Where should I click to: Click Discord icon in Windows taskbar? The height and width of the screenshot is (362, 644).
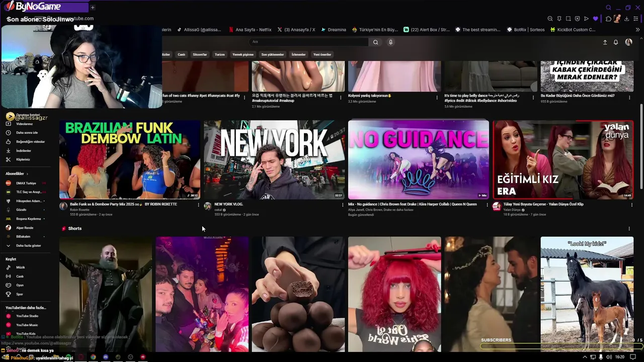[106, 357]
